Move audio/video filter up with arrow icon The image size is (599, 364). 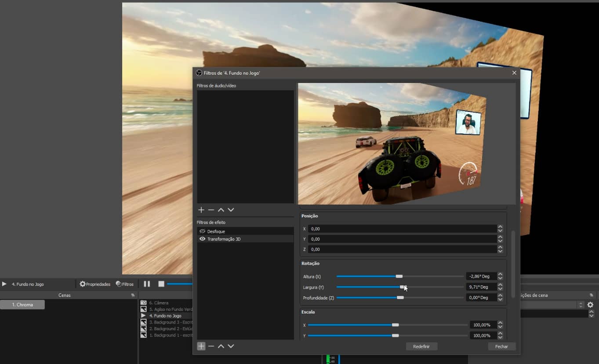coord(221,210)
